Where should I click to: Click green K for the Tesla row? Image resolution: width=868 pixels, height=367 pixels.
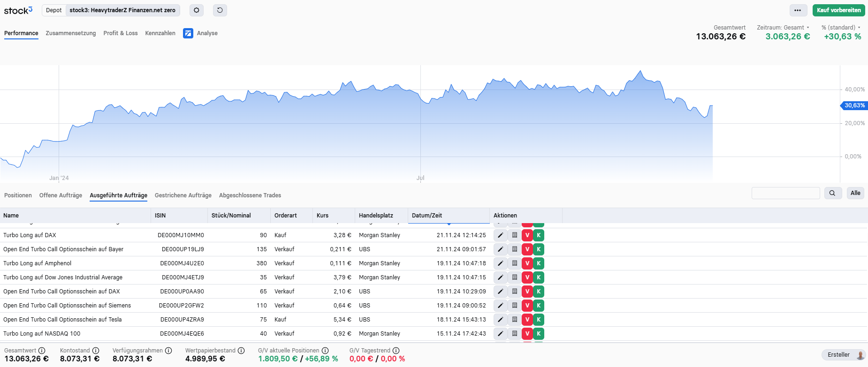click(x=539, y=320)
